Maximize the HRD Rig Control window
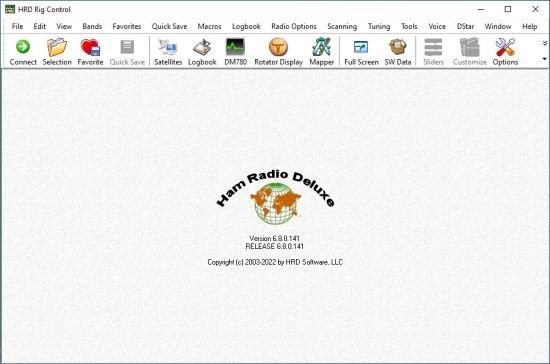The width and height of the screenshot is (550, 364). tap(508, 9)
